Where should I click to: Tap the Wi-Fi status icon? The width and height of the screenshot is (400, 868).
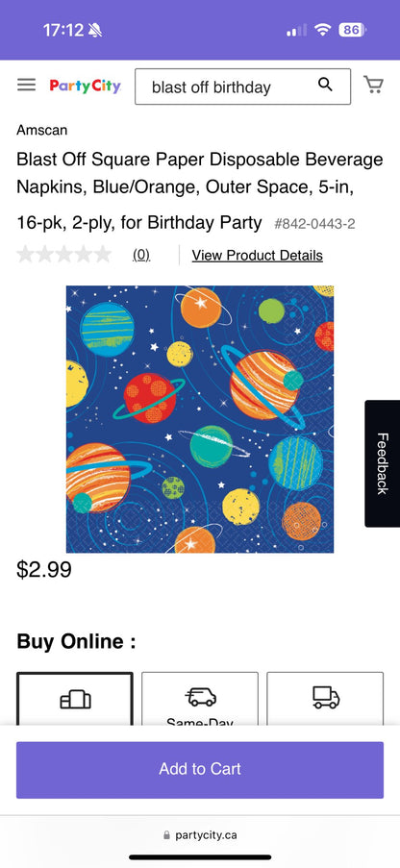coord(322,30)
